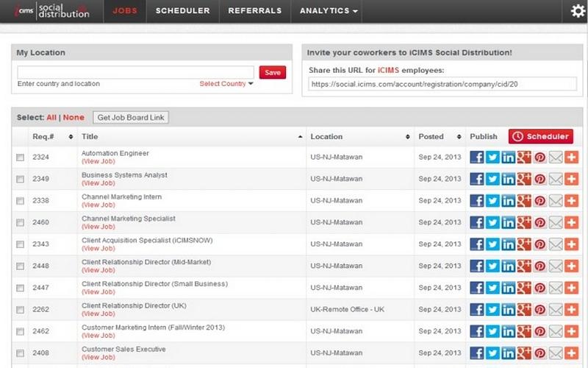
Task: Go to the Scheduler tab
Action: point(182,11)
